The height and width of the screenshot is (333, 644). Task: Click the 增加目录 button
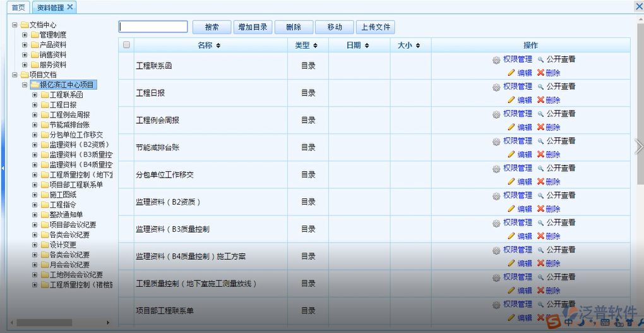(252, 27)
